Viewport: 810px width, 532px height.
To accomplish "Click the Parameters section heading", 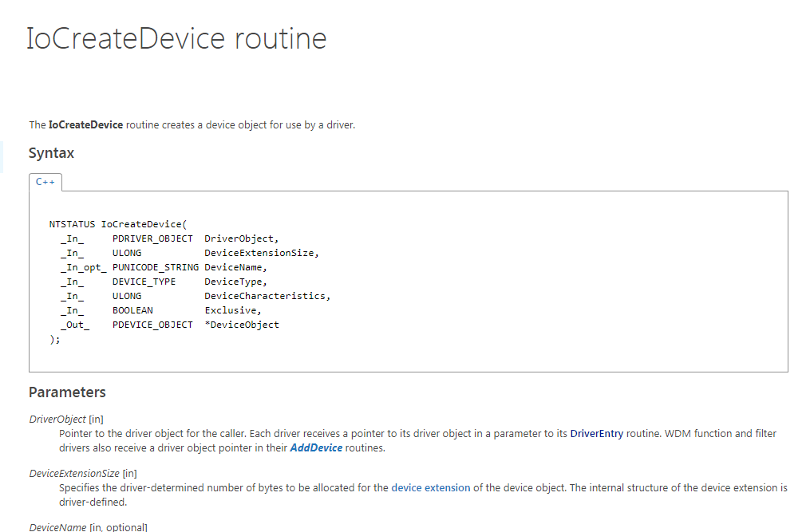I will coord(67,392).
